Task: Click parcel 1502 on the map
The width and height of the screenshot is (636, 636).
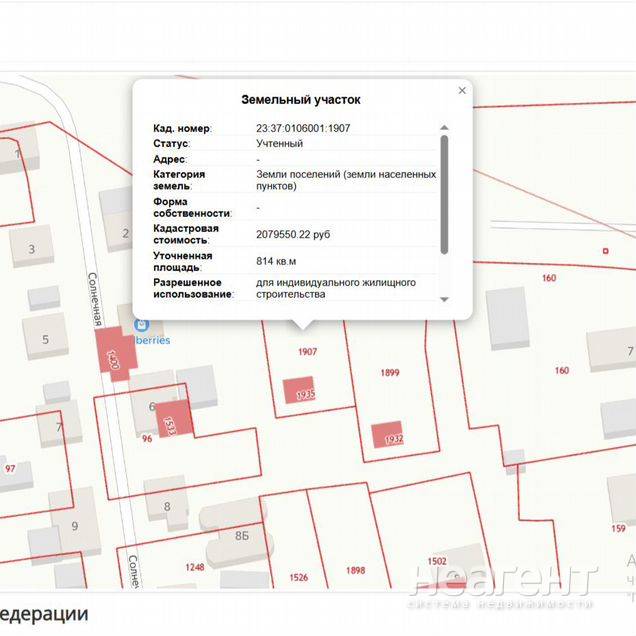Action: coord(437,561)
